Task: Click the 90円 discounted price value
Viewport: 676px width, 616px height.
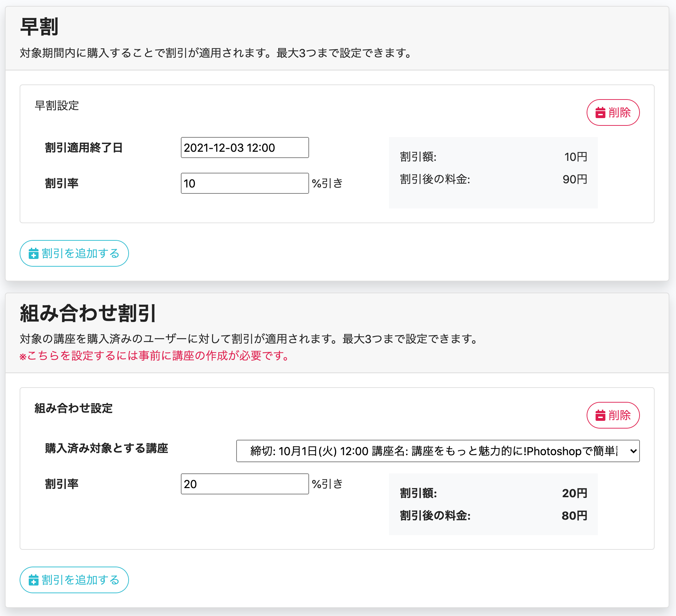Action: pyautogui.click(x=575, y=179)
